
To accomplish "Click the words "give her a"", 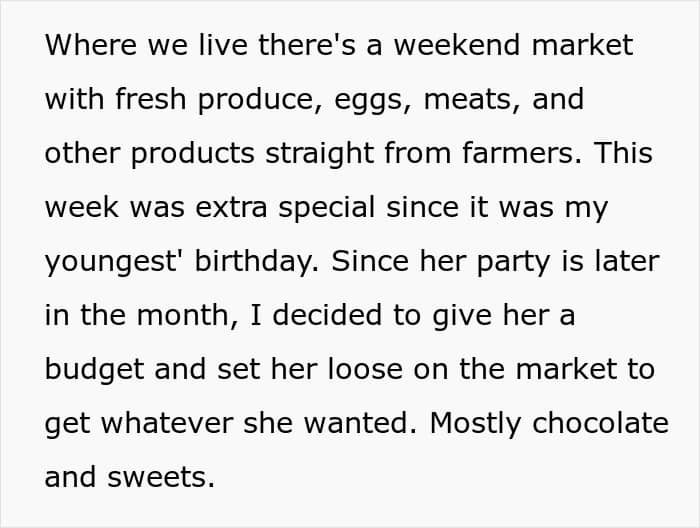I will pyautogui.click(x=504, y=316).
